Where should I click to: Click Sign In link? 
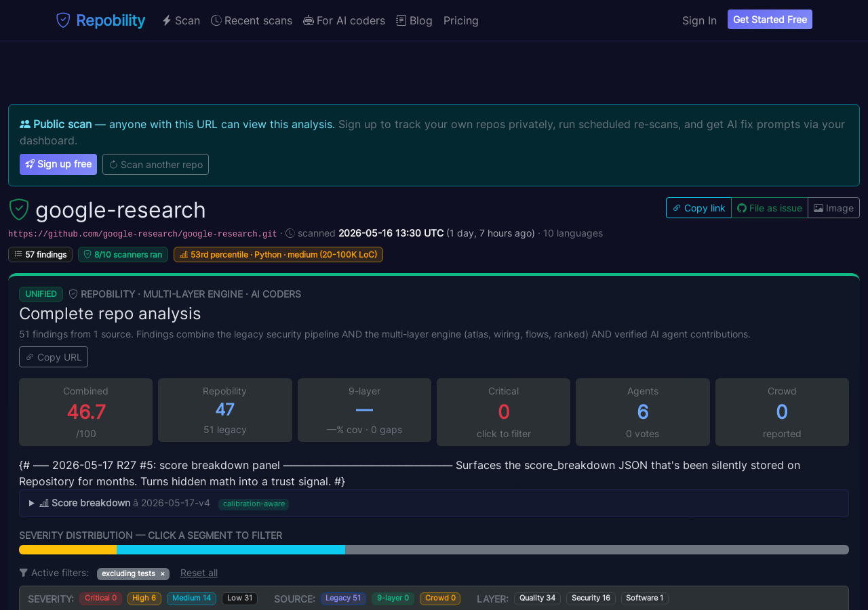tap(699, 20)
